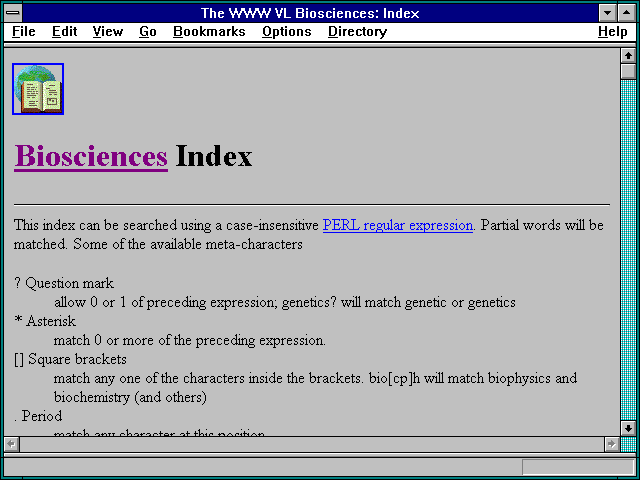Open the Edit menu
This screenshot has width=640, height=480.
[x=64, y=32]
